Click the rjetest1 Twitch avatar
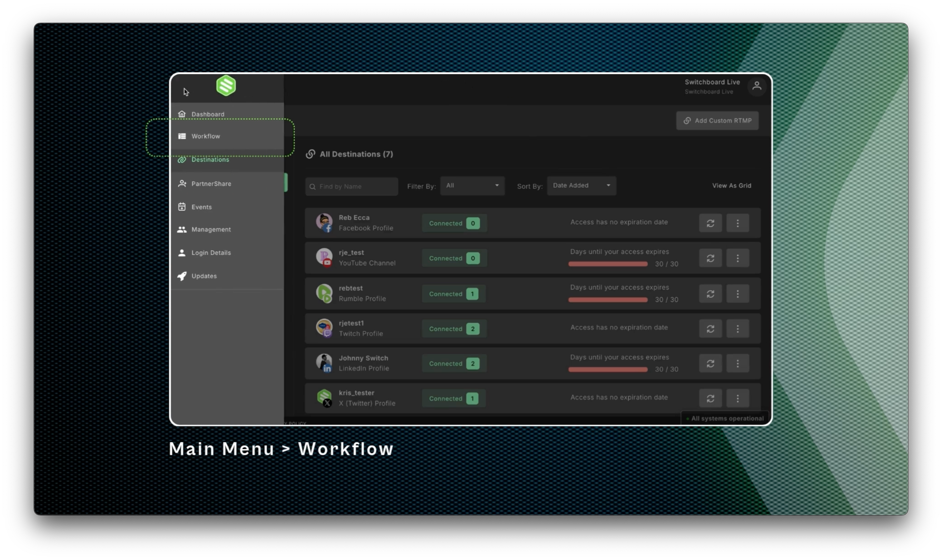Screen dimensions: 942x560 [x=324, y=328]
